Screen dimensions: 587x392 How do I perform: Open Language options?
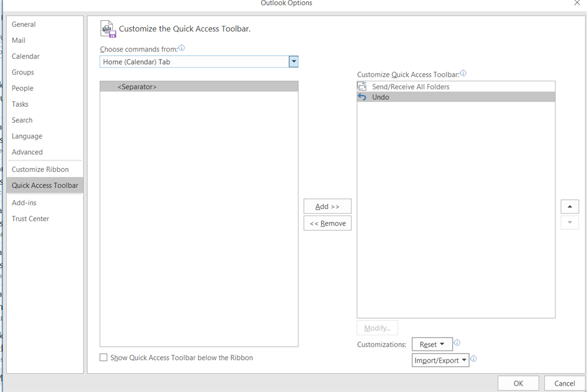coord(45,136)
